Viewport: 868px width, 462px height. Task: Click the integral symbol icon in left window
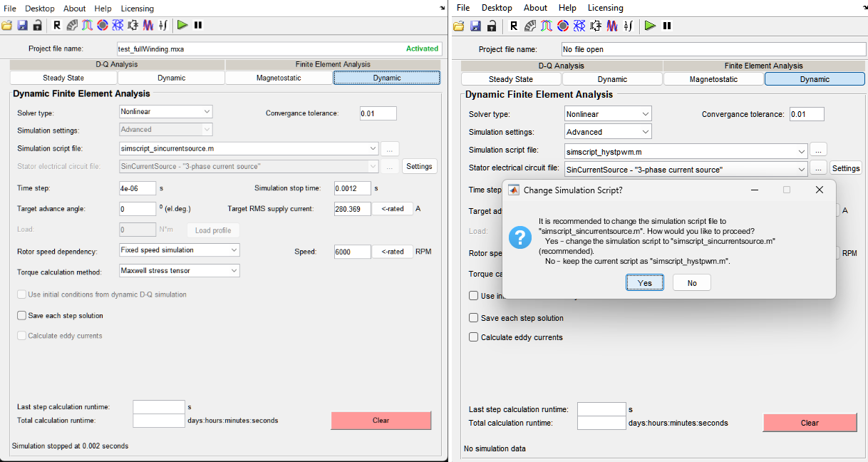[x=163, y=25]
